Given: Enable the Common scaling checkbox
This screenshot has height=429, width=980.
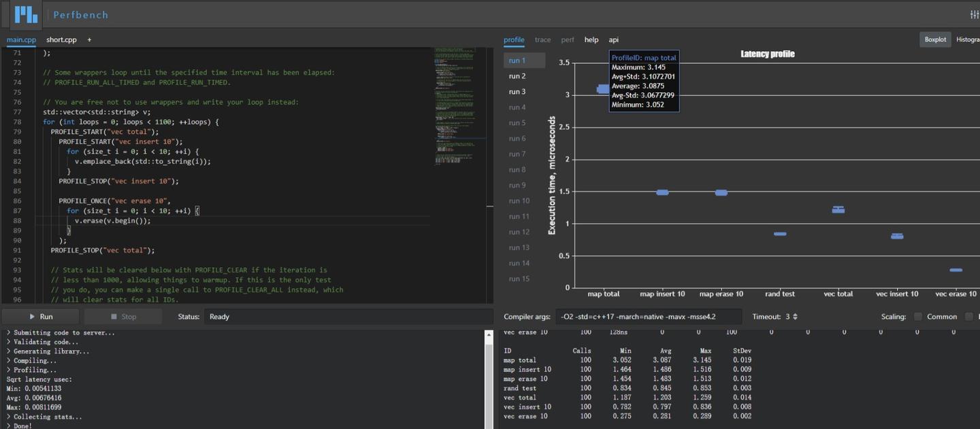Looking at the screenshot, I should 918,317.
